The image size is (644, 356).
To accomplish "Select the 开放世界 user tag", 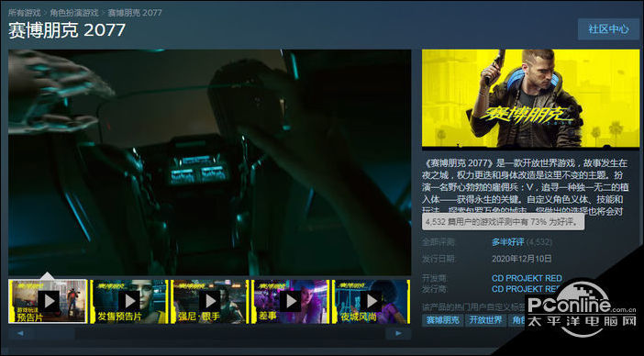I will pyautogui.click(x=485, y=320).
